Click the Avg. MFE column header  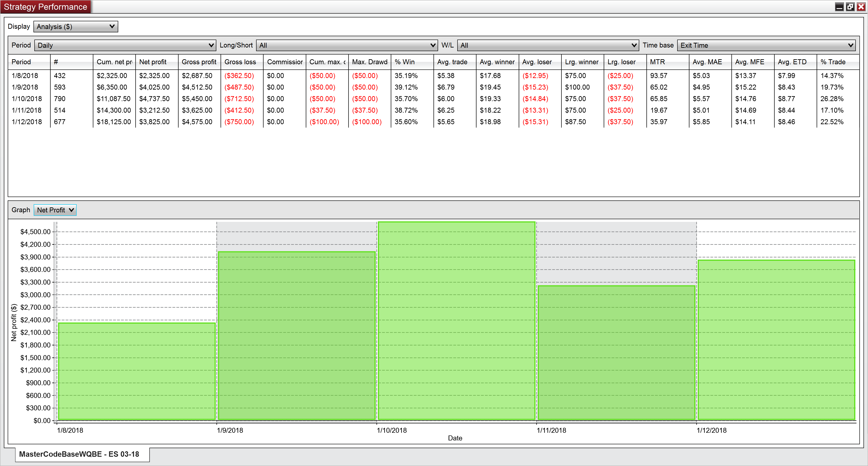(x=753, y=62)
